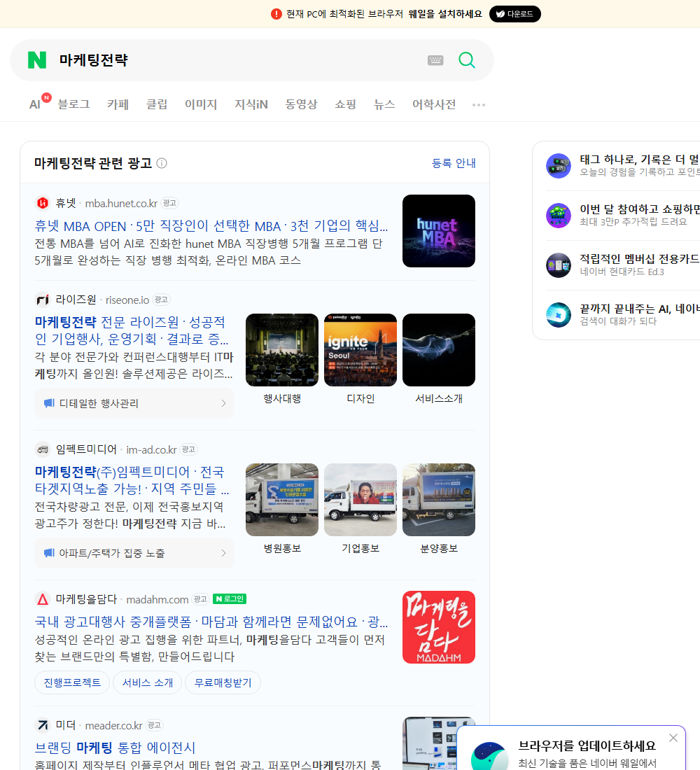
Task: Open the 휴넷 MBA OPEN ad title
Action: tap(211, 226)
